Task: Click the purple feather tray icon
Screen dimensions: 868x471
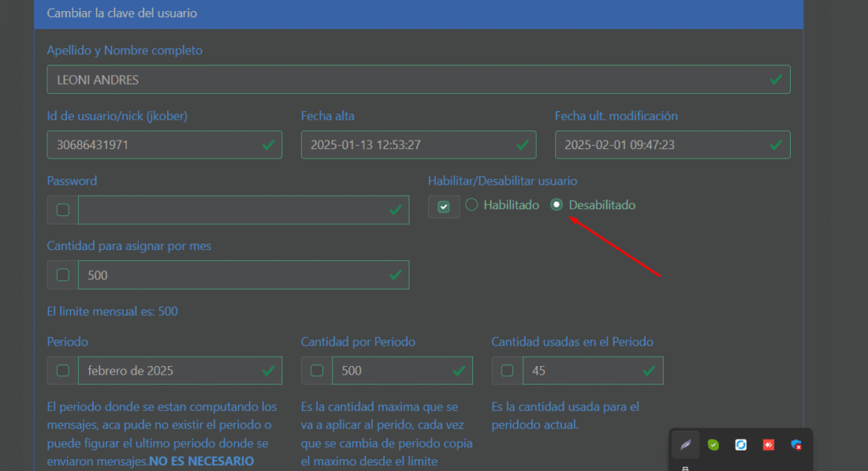Action: click(685, 445)
